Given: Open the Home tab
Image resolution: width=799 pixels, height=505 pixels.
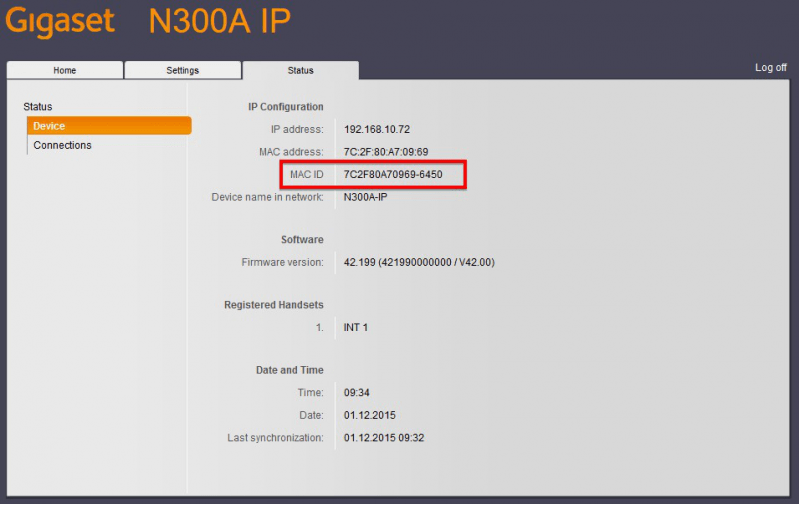Looking at the screenshot, I should [65, 70].
